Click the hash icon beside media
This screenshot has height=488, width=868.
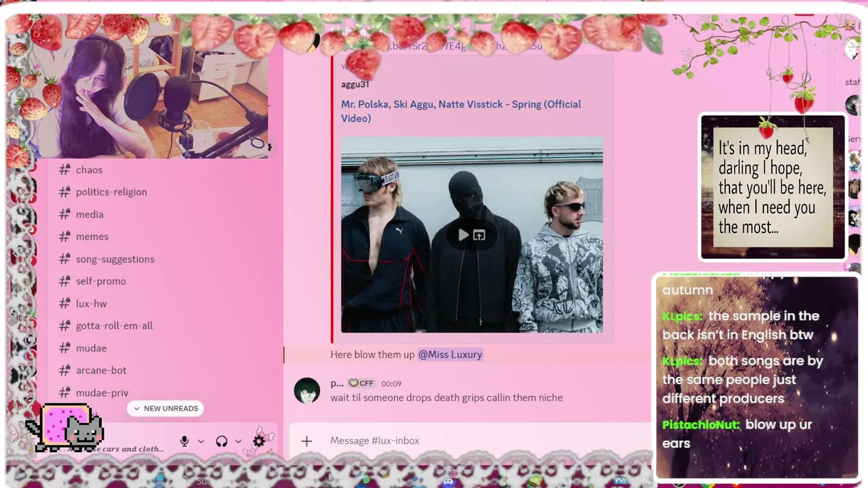click(x=64, y=214)
